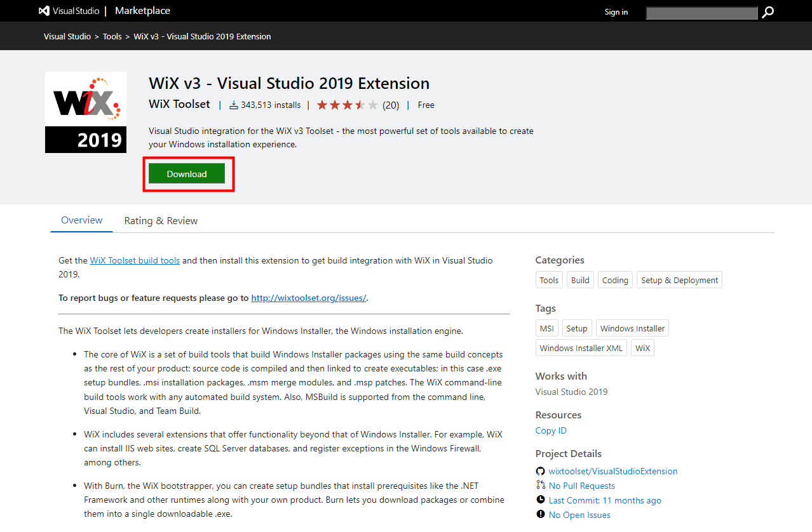Image resolution: width=812 pixels, height=532 pixels.
Task: Click the Copy ID link
Action: (551, 430)
